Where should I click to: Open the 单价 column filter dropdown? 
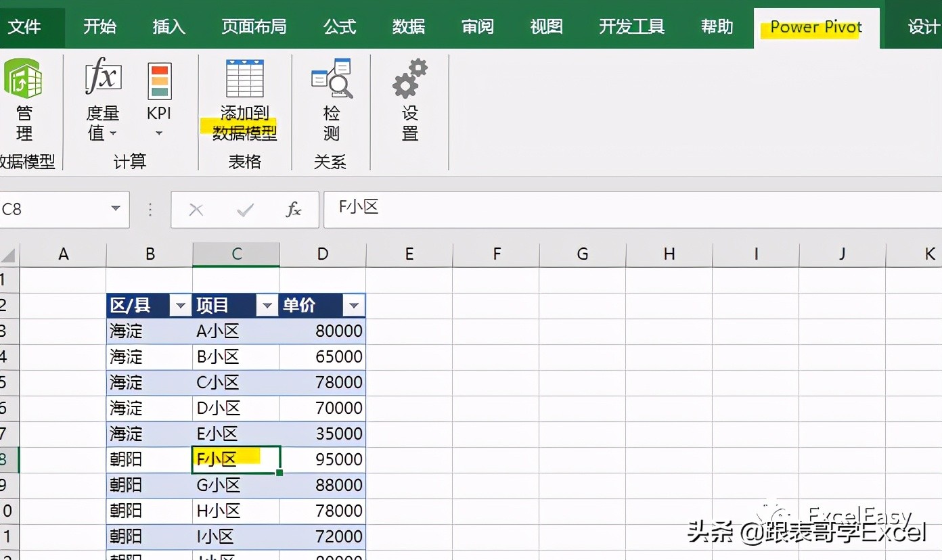(x=353, y=306)
